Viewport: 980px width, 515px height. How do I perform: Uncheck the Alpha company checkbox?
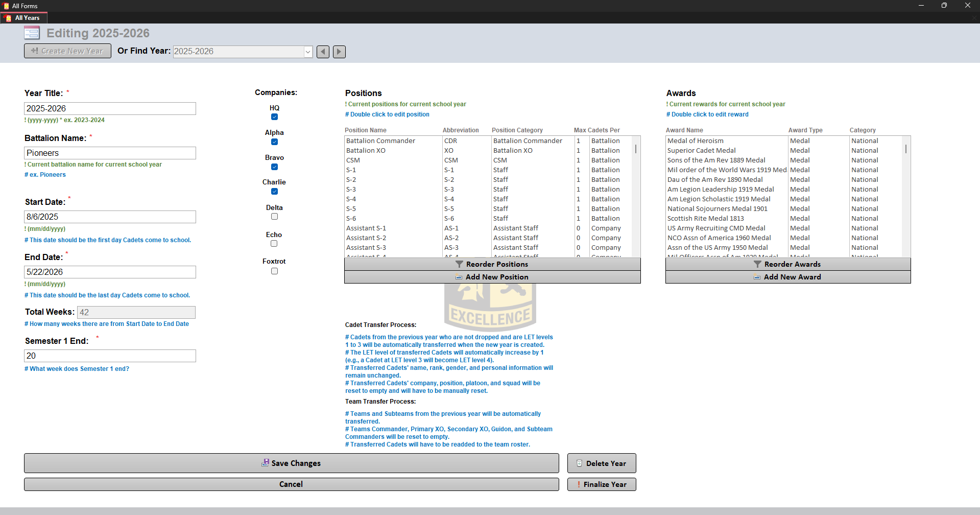click(274, 142)
